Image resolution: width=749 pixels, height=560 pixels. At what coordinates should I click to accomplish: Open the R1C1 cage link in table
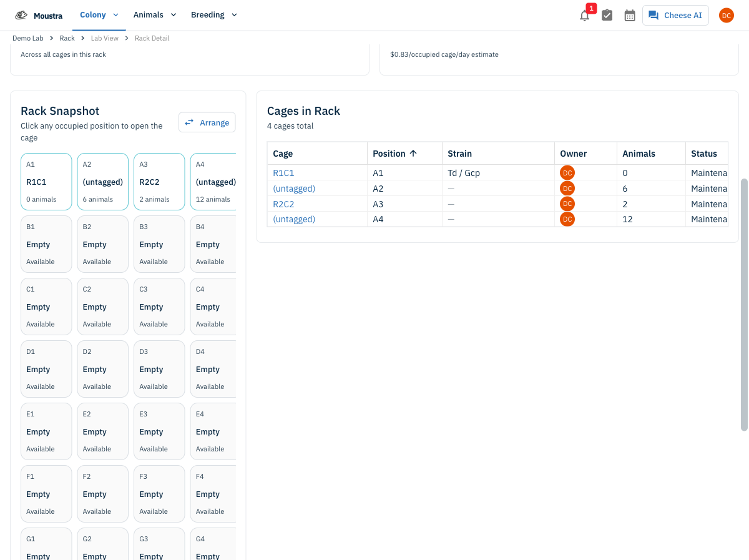(283, 173)
